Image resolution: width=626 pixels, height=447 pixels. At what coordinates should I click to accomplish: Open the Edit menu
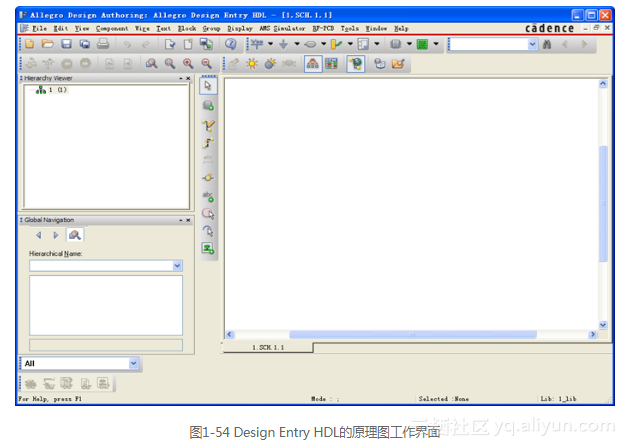61,28
